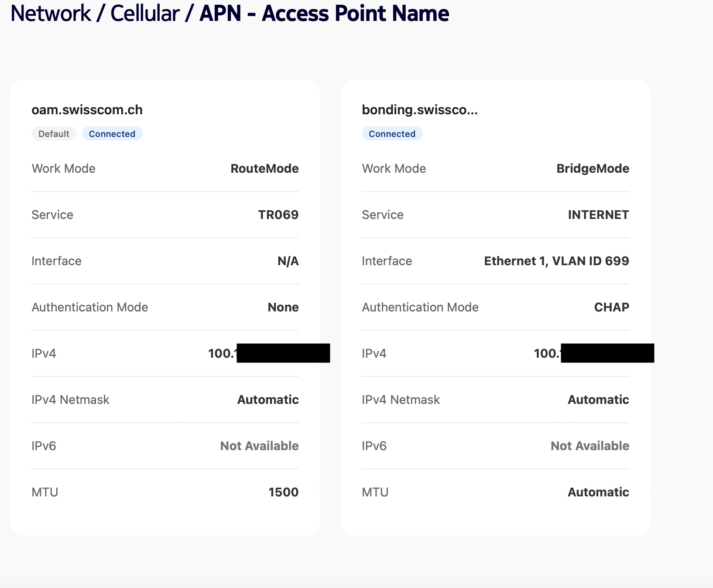Click the TR069 service value
The width and height of the screenshot is (713, 588).
(x=278, y=215)
